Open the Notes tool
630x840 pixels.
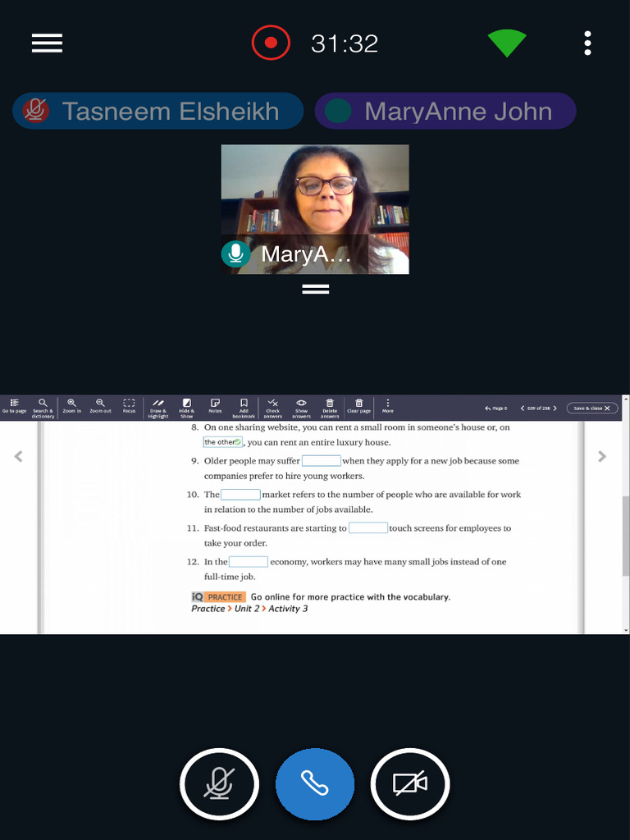point(215,406)
